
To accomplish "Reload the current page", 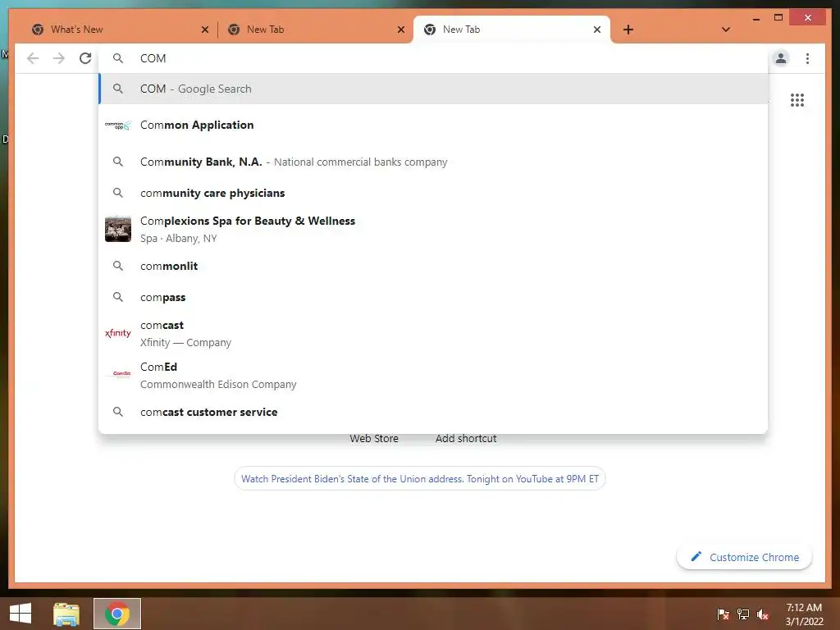I will (85, 58).
